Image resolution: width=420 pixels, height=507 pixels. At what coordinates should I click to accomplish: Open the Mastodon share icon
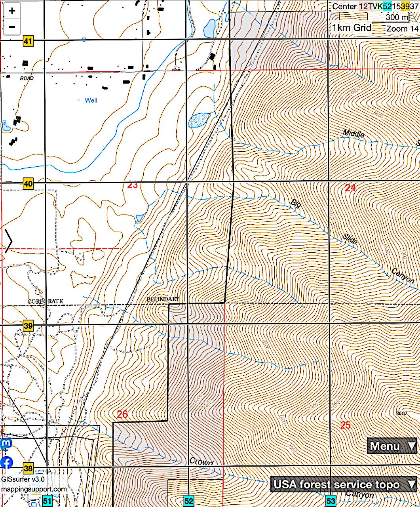6,444
